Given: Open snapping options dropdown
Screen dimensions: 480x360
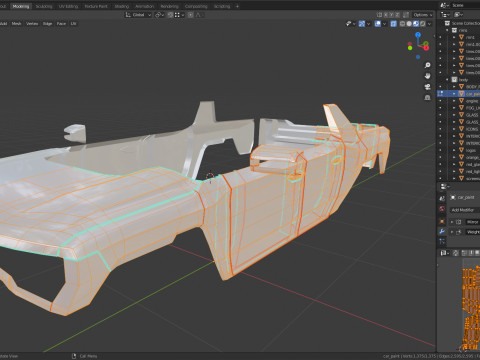Looking at the screenshot, I should [180, 15].
